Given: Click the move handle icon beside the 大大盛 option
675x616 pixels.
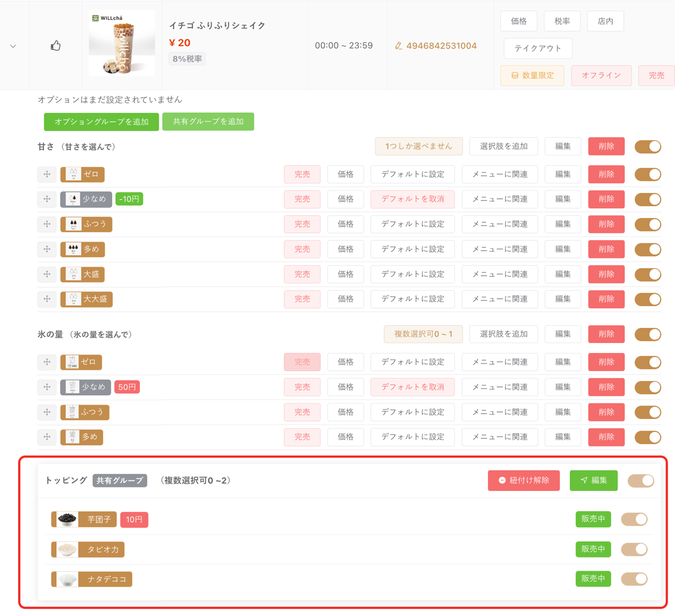Looking at the screenshot, I should click(x=47, y=299).
